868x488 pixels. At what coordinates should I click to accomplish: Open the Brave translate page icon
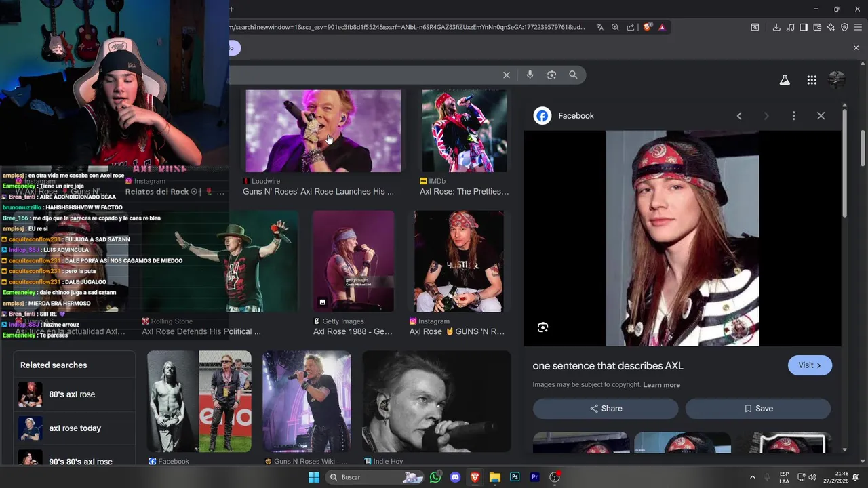tap(600, 27)
